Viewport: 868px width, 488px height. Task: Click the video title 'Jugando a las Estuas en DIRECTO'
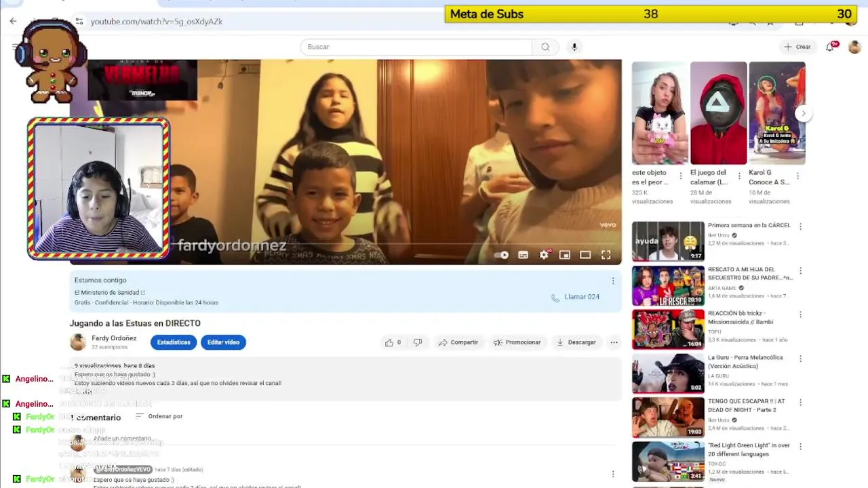(135, 323)
